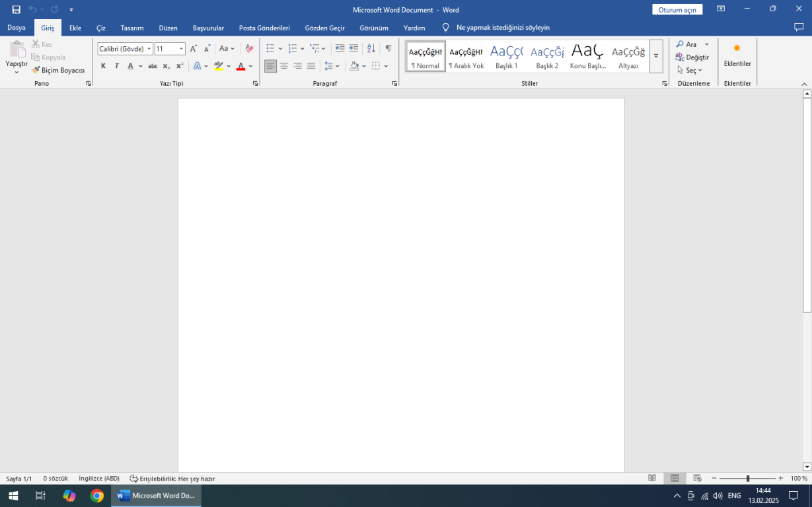Center the paragraph text
This screenshot has height=507, width=812.
click(284, 66)
